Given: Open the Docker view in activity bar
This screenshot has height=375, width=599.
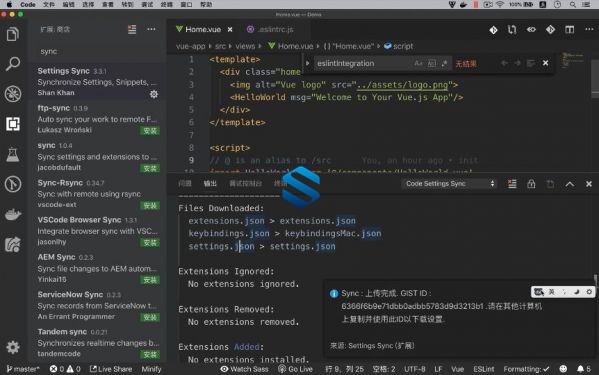Looking at the screenshot, I should 13,215.
